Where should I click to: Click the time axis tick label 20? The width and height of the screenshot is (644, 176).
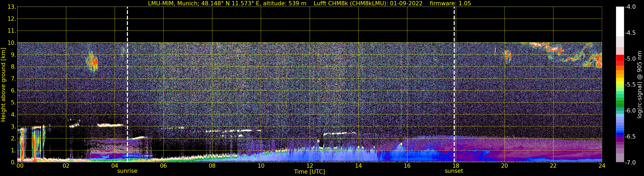coord(505,166)
